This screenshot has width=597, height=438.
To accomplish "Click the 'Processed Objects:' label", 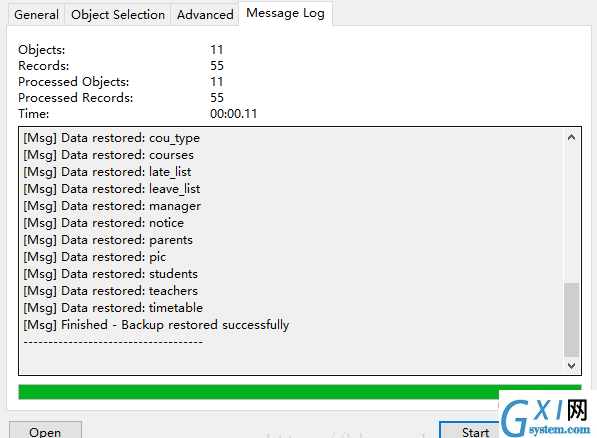I will point(73,82).
